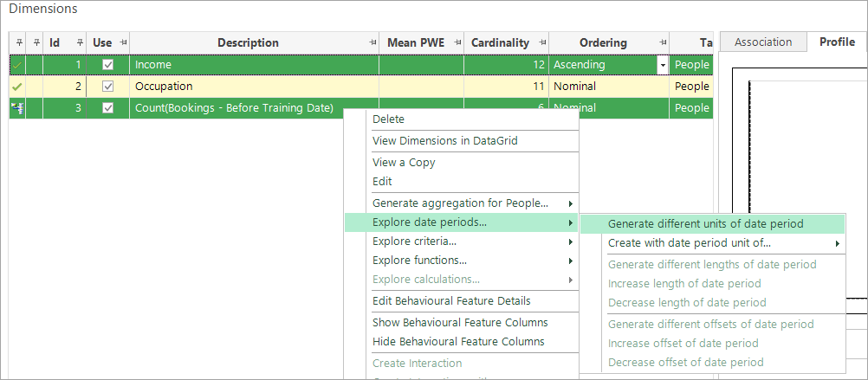
Task: Click Id cell 3 in Count(Bookings) row
Action: [x=64, y=108]
